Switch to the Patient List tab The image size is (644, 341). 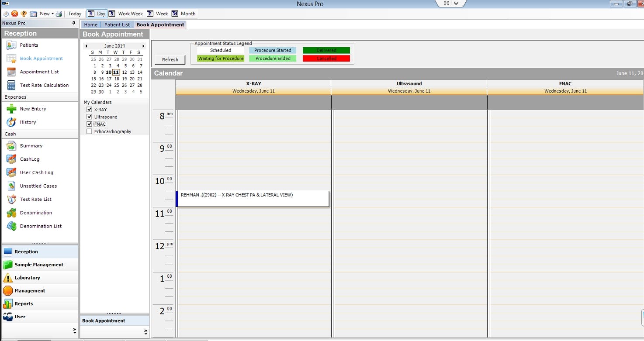(x=117, y=24)
